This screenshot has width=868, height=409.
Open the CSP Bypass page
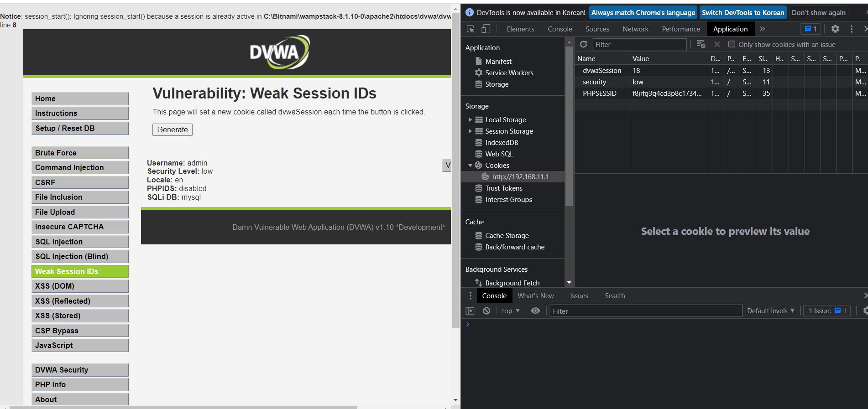80,331
